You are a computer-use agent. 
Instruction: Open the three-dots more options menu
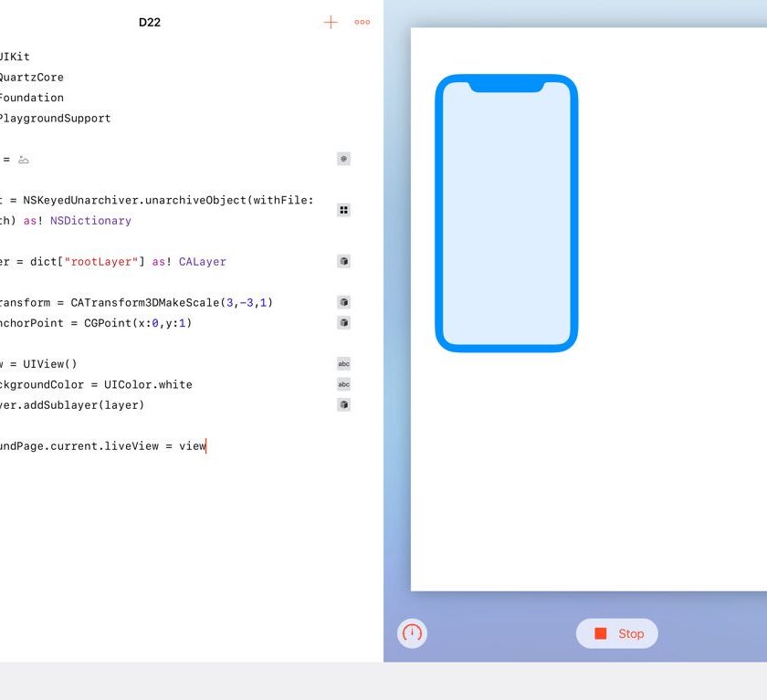pyautogui.click(x=362, y=22)
